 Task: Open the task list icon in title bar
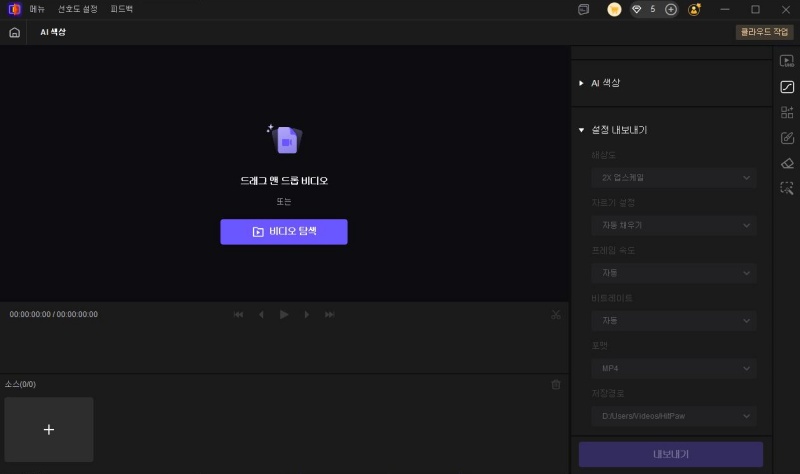(x=583, y=9)
